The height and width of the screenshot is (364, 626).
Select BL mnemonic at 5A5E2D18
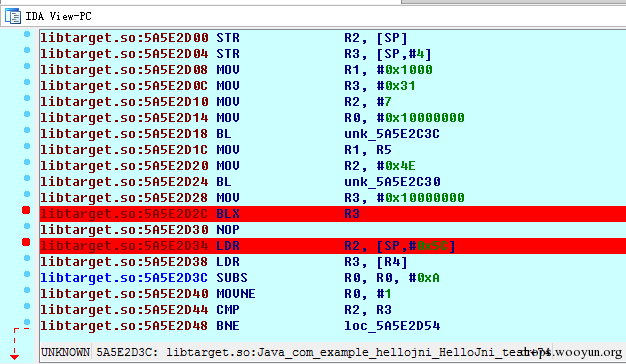(x=224, y=134)
